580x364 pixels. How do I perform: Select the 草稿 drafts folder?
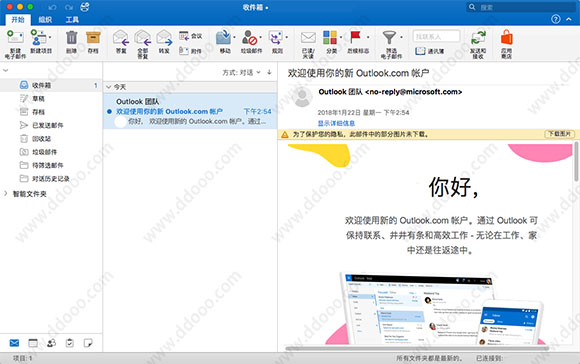51,99
